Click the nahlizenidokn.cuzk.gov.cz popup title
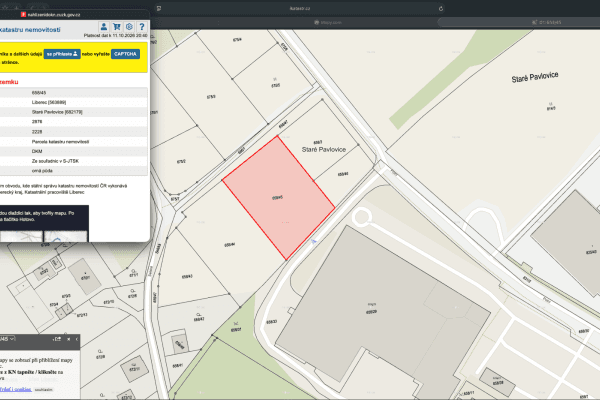 (54, 15)
